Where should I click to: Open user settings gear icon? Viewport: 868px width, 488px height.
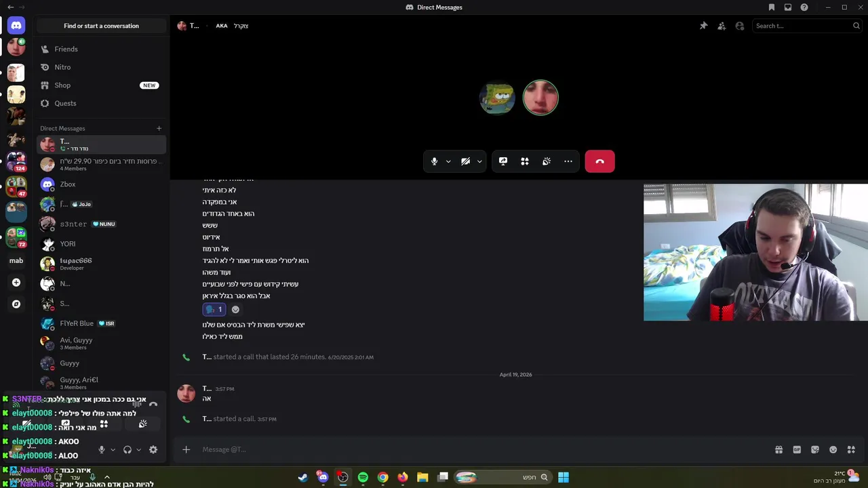pos(153,449)
